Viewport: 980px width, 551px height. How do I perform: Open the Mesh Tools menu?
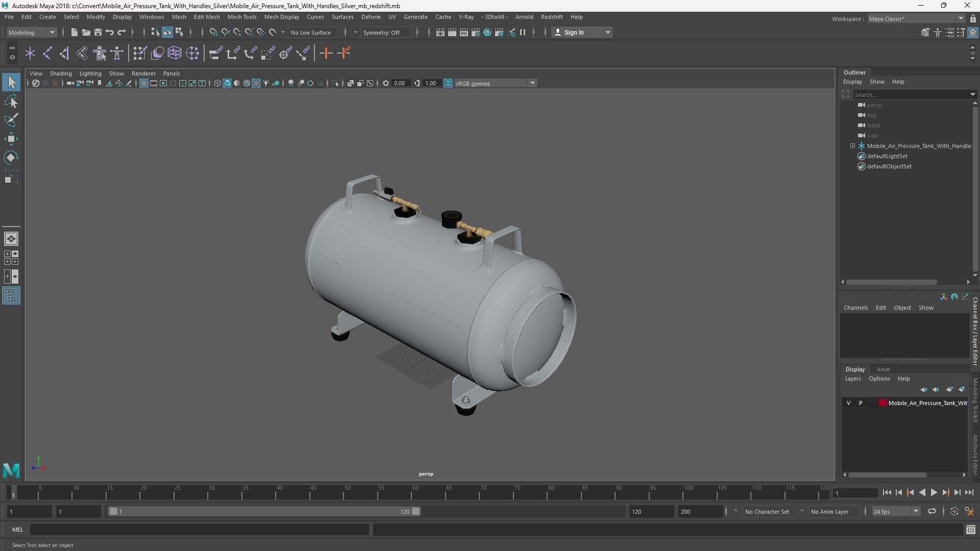click(242, 17)
